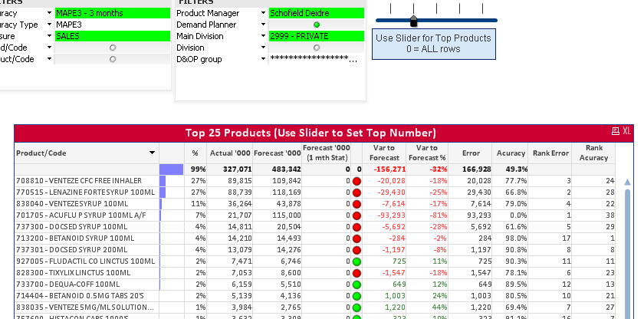Export table to Excel via XL icon
The width and height of the screenshot is (644, 319).
[x=626, y=131]
